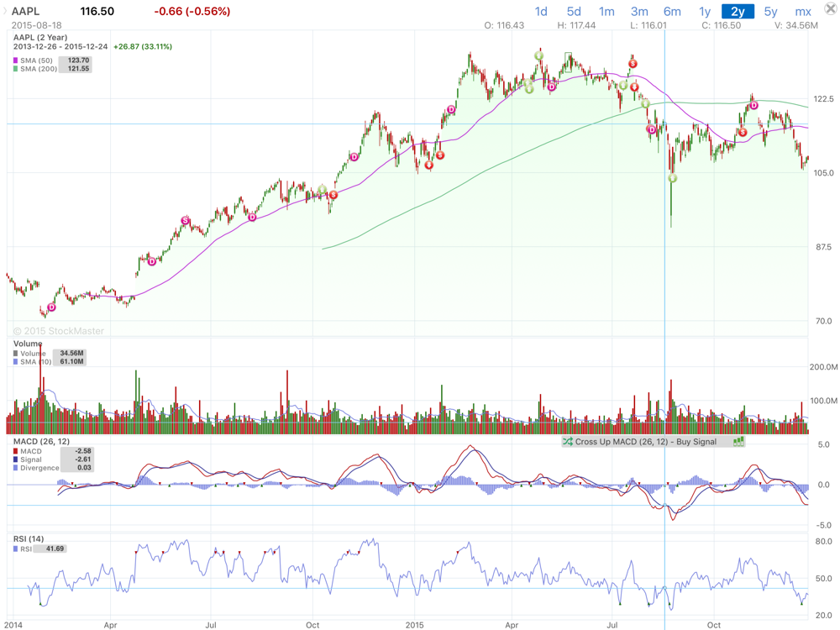This screenshot has height=630, width=840.
Task: Click the AAPL (2 Year) chart title
Action: [x=40, y=38]
